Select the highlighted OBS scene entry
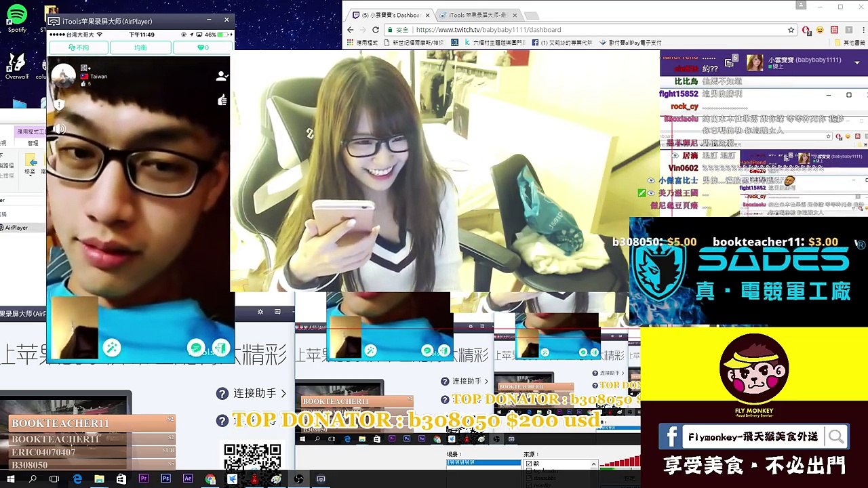The height and width of the screenshot is (488, 868). click(483, 463)
